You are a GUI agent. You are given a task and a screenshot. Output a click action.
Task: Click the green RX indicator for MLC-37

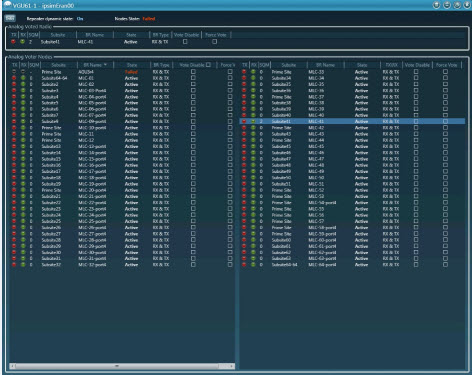click(x=253, y=97)
